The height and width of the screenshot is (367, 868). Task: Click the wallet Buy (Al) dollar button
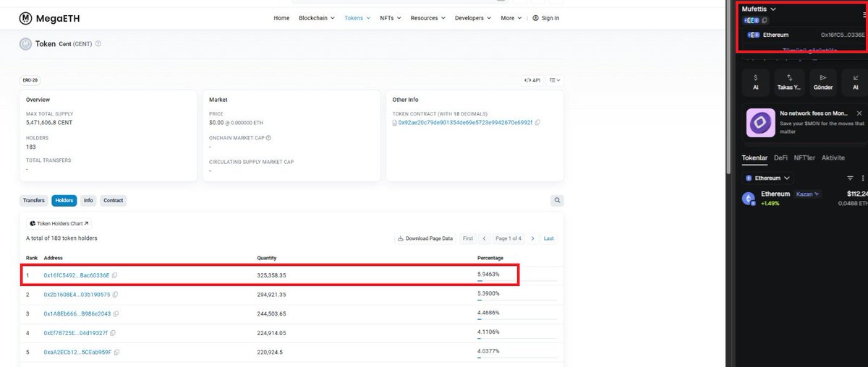755,82
